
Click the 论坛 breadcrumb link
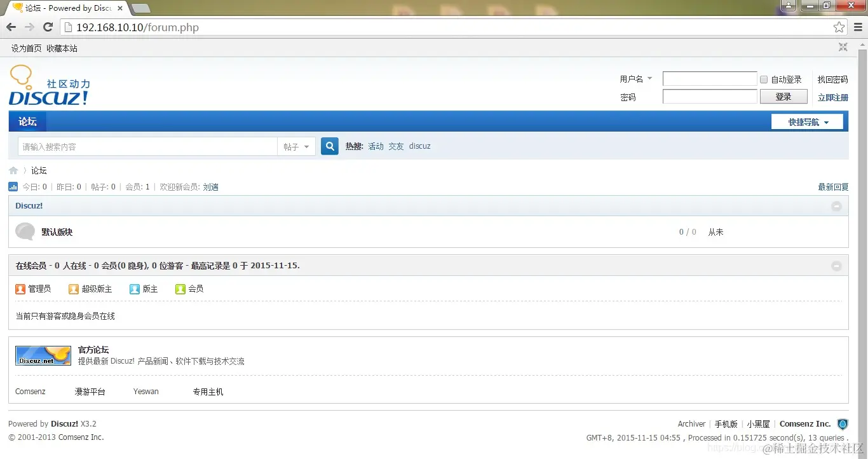pyautogui.click(x=39, y=170)
